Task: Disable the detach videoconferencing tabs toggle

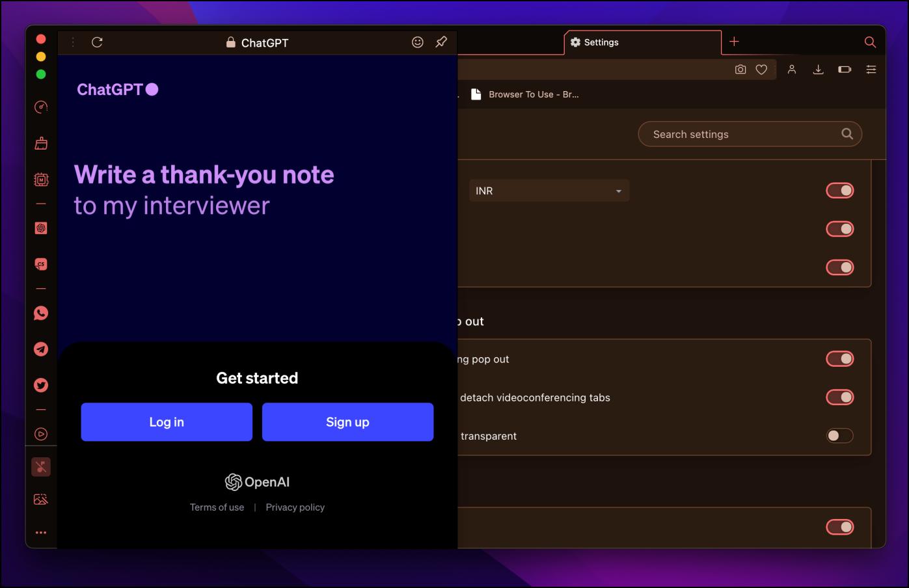Action: click(840, 397)
